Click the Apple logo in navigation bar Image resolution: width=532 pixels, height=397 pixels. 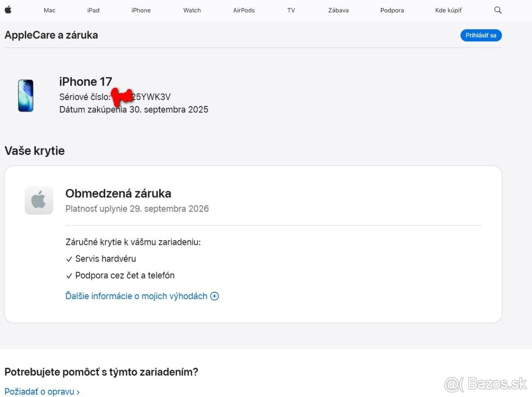click(8, 10)
